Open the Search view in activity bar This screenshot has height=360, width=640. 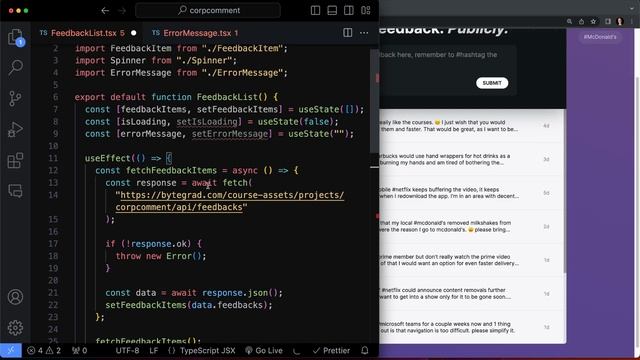pos(16,67)
